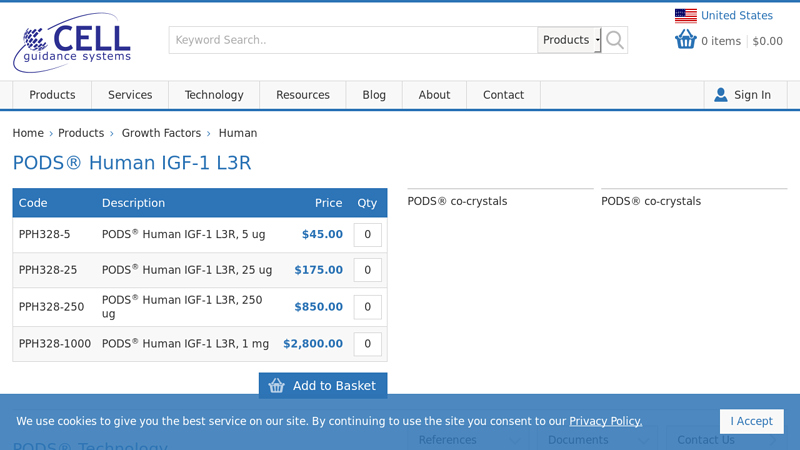Click the $0.00 basket total
Screen dimensions: 800x450
(767, 41)
